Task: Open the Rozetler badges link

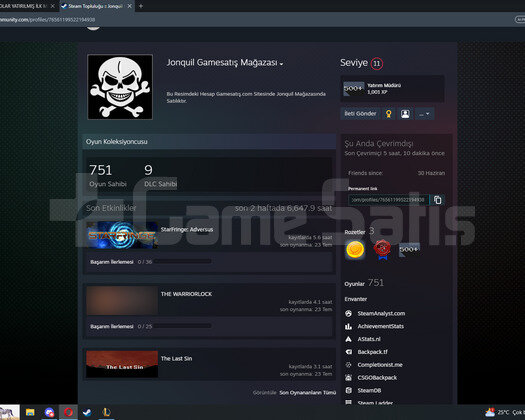Action: click(359, 231)
